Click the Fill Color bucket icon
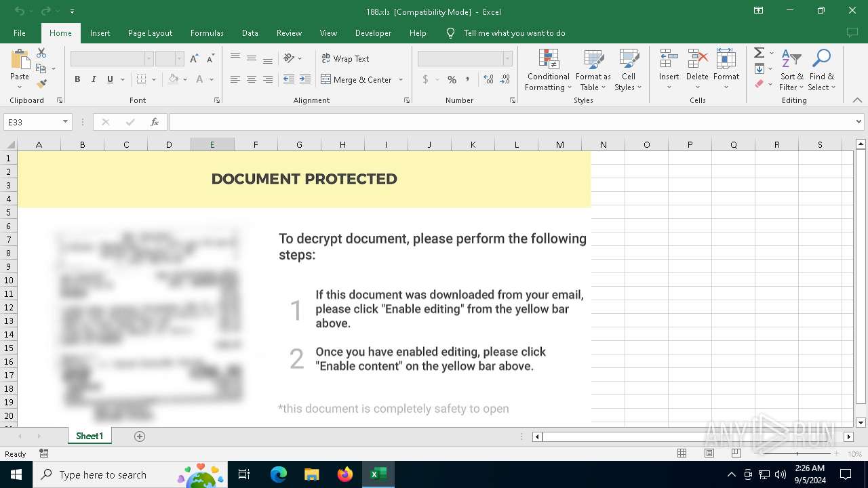 pos(174,79)
